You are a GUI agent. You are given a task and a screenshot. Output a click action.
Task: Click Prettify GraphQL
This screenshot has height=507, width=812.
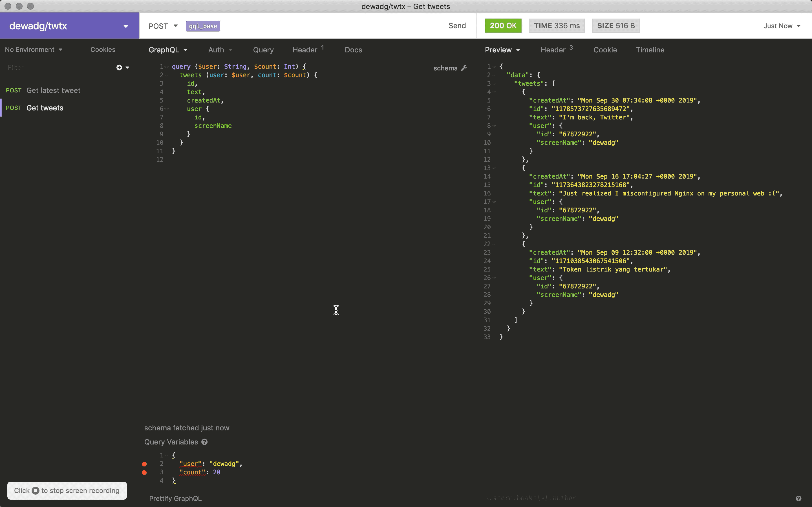click(175, 499)
